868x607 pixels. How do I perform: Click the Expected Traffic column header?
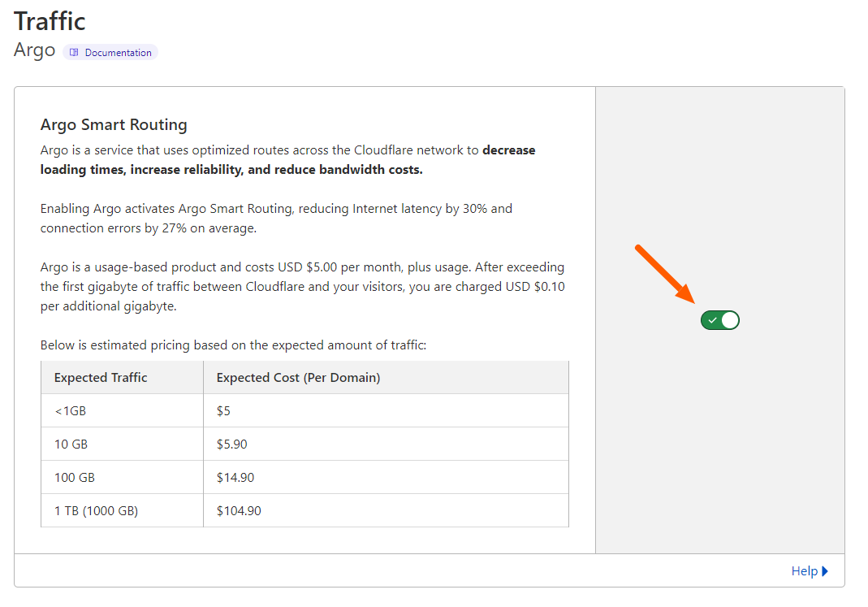pyautogui.click(x=101, y=377)
